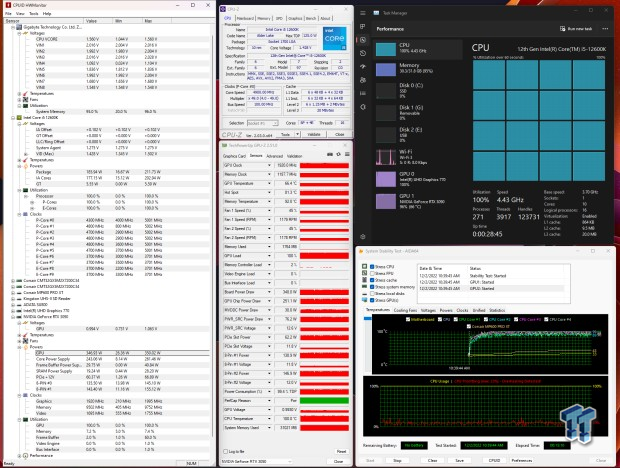Open the GPU selection dropdown in GPU-Z
This screenshot has width=620, height=468.
point(256,461)
